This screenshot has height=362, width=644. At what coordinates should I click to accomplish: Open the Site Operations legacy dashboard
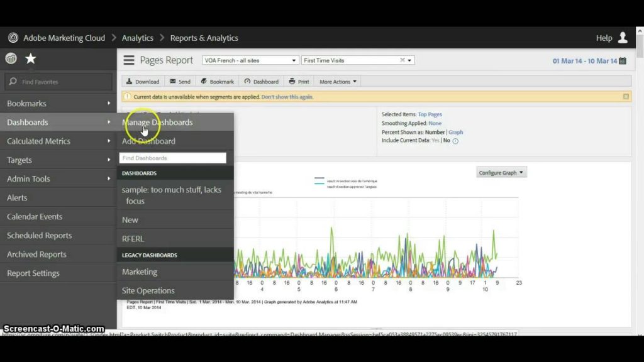(x=148, y=290)
